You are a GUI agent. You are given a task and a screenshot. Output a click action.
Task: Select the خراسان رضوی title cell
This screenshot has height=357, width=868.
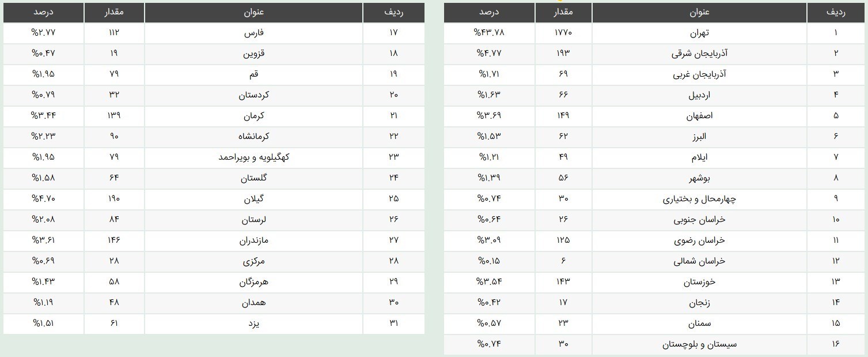(699, 240)
